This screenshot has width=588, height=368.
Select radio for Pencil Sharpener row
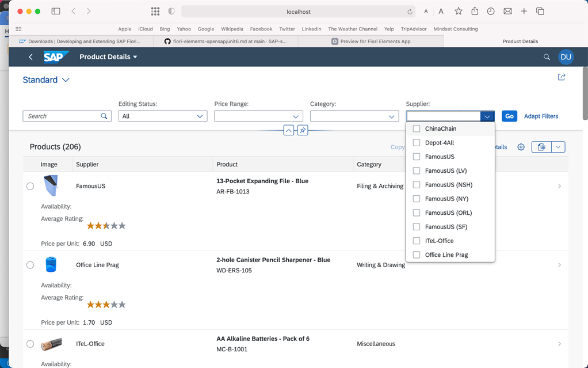pos(30,265)
